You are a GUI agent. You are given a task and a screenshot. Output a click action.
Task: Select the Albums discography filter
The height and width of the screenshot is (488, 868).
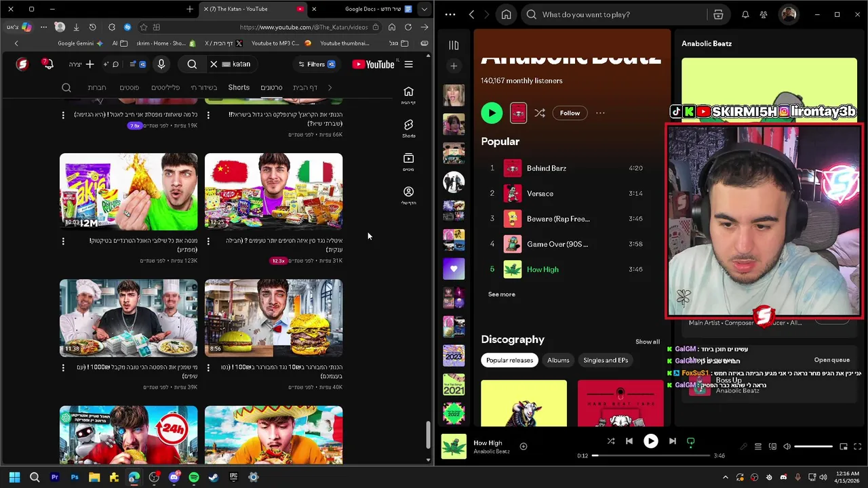(x=558, y=361)
